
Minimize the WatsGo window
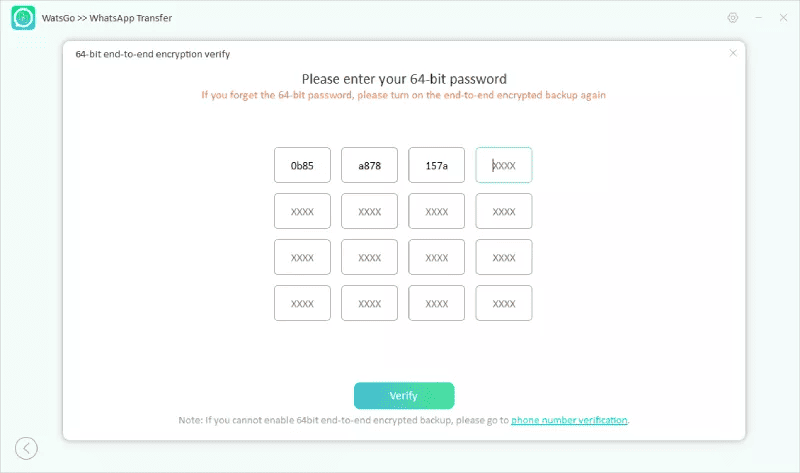click(x=757, y=18)
